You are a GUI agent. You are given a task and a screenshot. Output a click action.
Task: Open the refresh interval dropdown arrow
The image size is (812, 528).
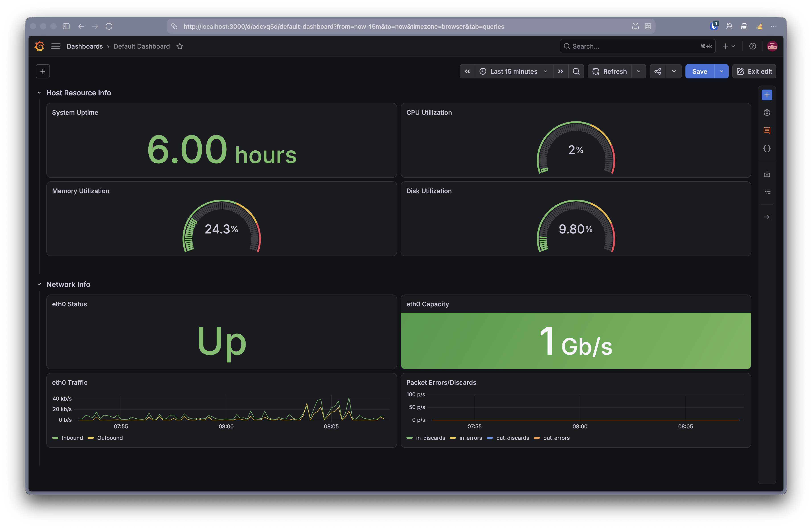point(638,71)
